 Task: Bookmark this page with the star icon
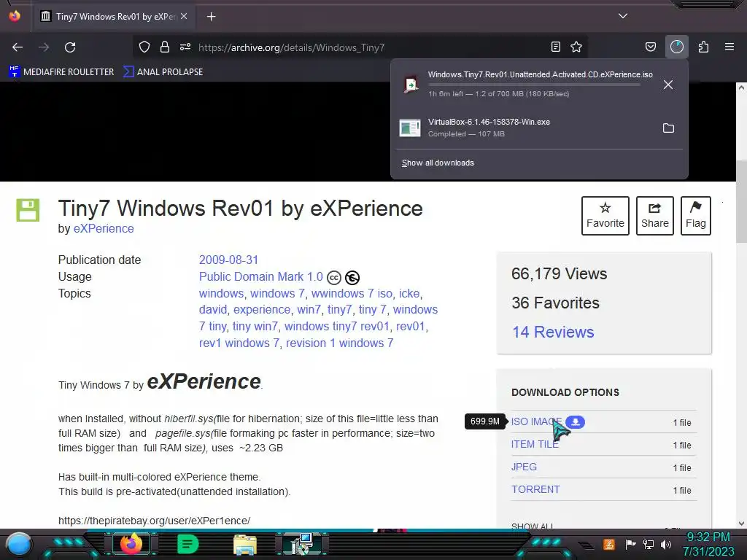click(576, 47)
